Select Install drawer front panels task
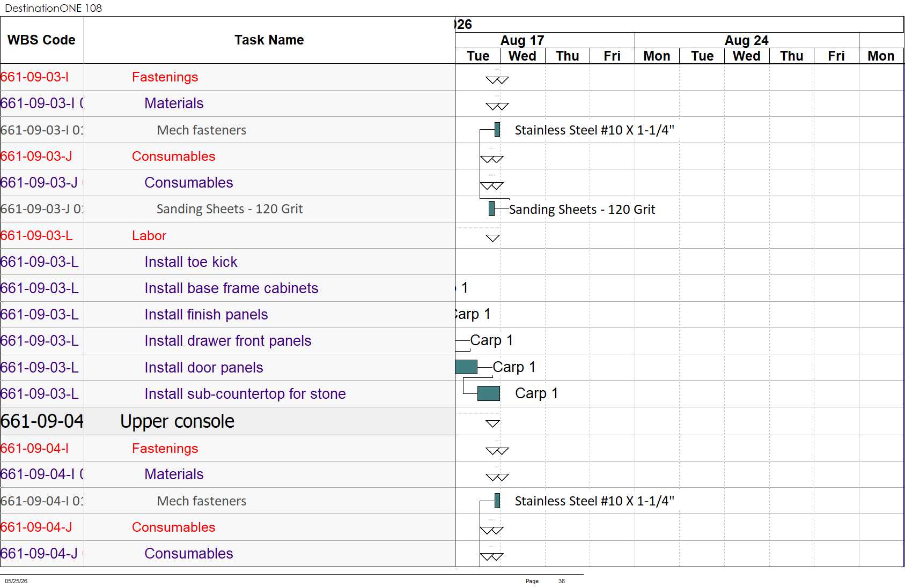 [x=227, y=341]
